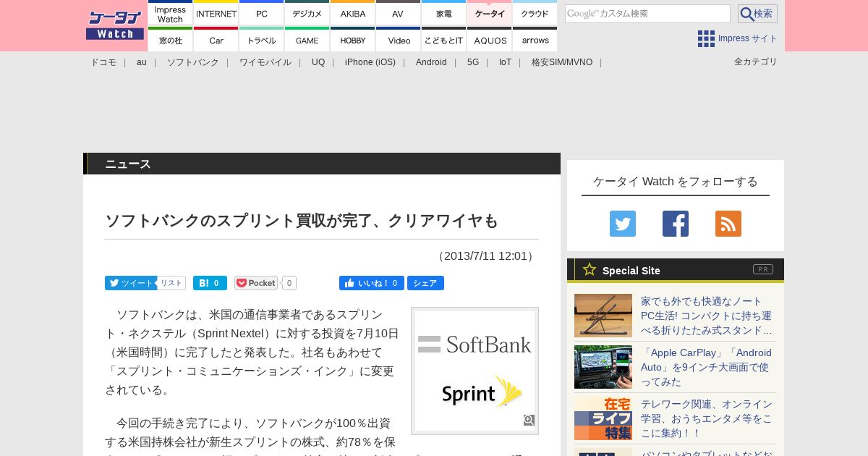Viewport: 868px width, 456px height.
Task: Read 折りたたみ式スタンド notebook PC article link
Action: pyautogui.click(x=707, y=316)
